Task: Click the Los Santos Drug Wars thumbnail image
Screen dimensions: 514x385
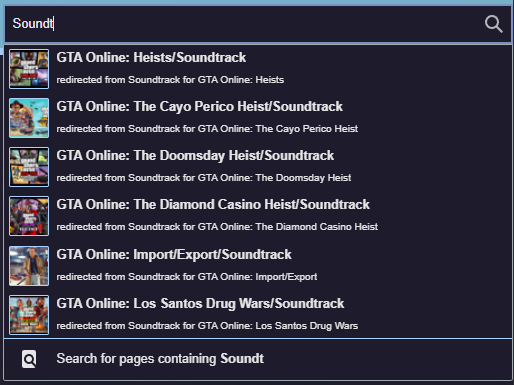Action: coord(29,315)
